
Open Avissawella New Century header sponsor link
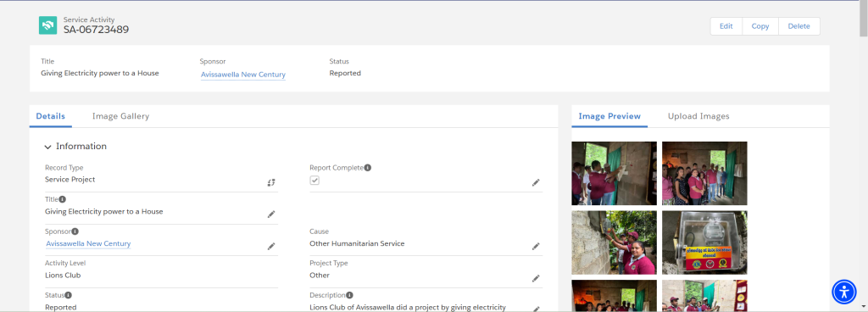point(243,75)
